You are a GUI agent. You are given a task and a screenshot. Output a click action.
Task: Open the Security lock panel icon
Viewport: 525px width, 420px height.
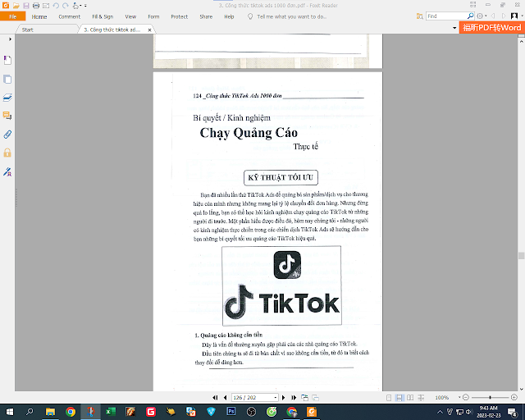(7, 153)
